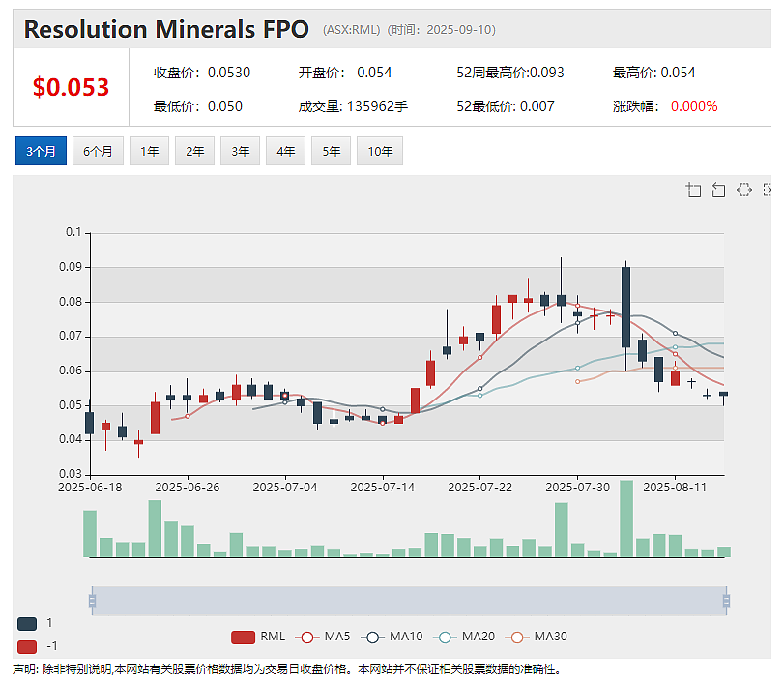Image resolution: width=784 pixels, height=682 pixels.
Task: Switch to the 6个月 time range
Action: click(98, 151)
